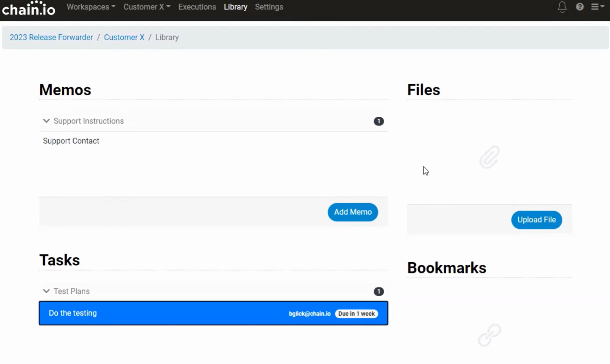Follow the 2023 Release Forwarder breadcrumb

pyautogui.click(x=51, y=37)
